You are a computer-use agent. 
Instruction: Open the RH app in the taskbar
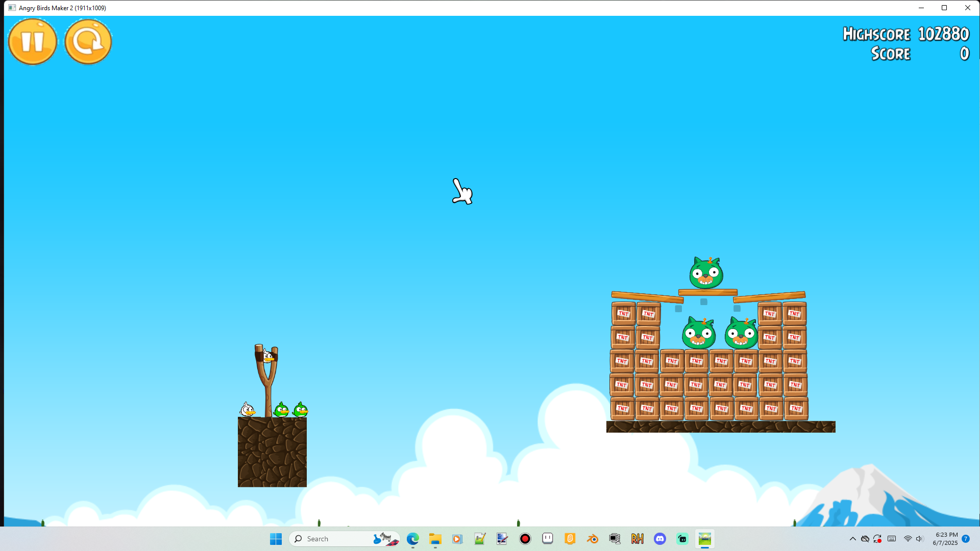[638, 539]
